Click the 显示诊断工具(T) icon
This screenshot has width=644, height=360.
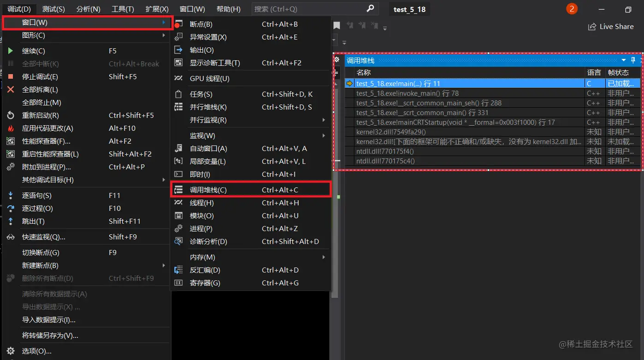point(178,63)
